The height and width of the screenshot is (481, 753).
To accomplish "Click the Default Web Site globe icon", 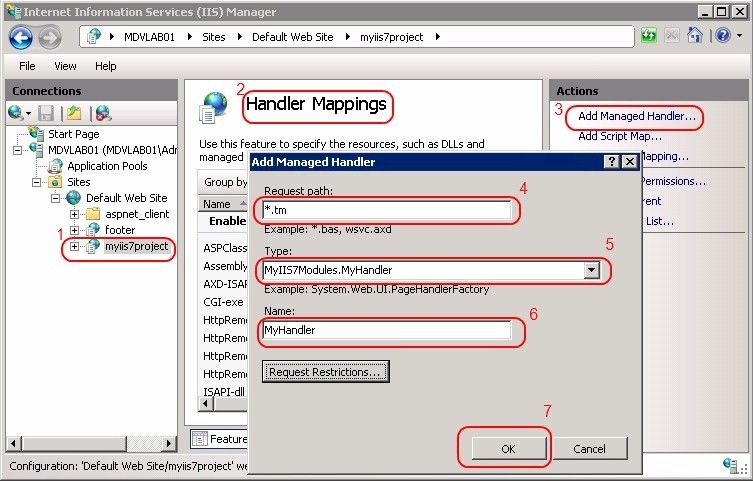I will (74, 198).
